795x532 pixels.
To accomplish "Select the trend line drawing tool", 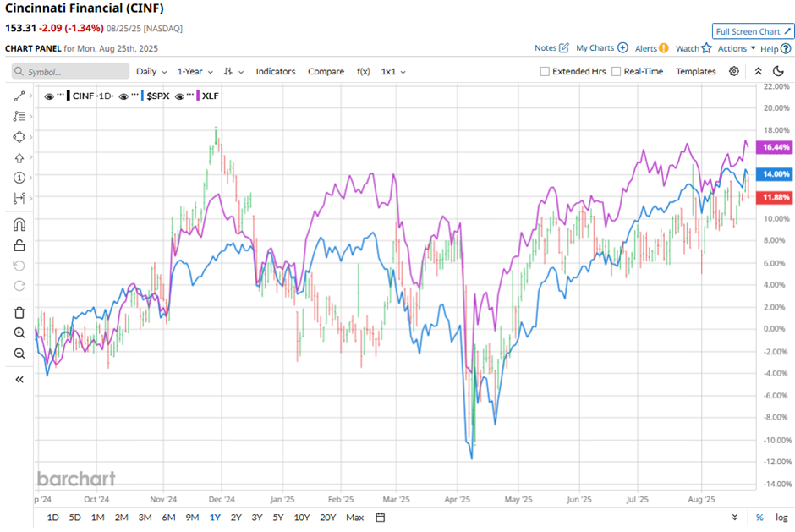I will tap(19, 96).
